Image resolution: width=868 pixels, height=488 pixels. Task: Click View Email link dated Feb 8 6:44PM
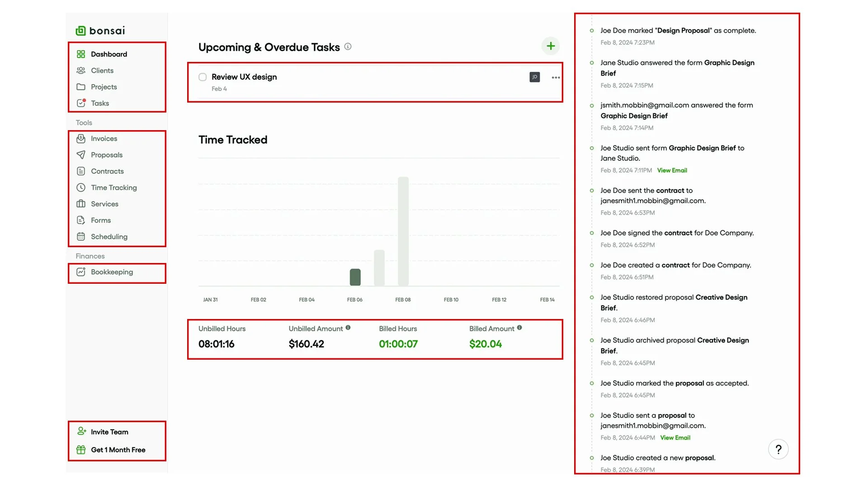675,438
